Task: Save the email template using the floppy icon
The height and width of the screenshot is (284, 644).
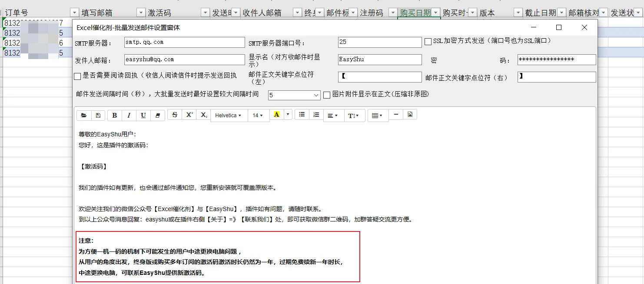Action: [x=98, y=116]
